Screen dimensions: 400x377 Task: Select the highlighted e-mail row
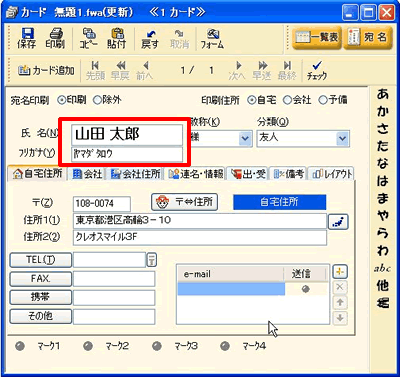231,289
